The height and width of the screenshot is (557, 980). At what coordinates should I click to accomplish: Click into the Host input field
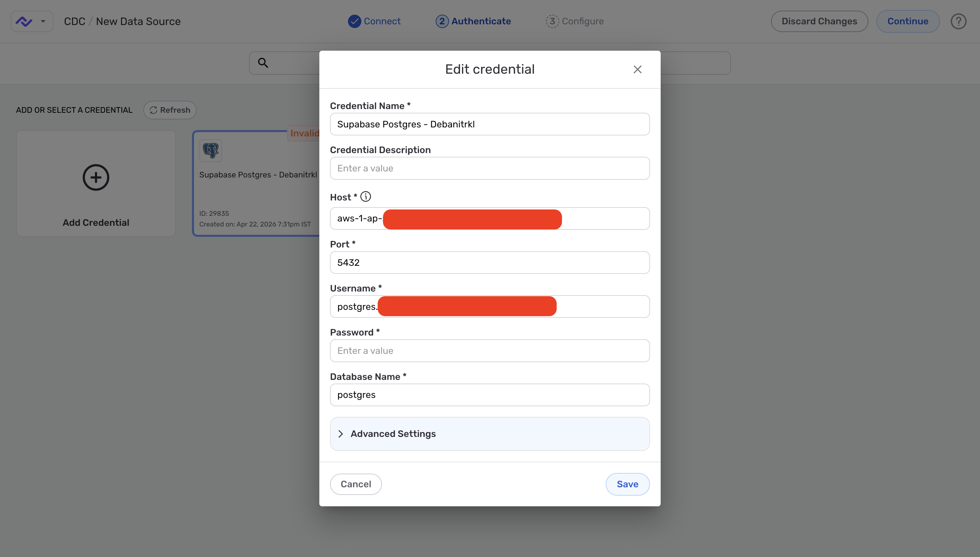coord(490,218)
